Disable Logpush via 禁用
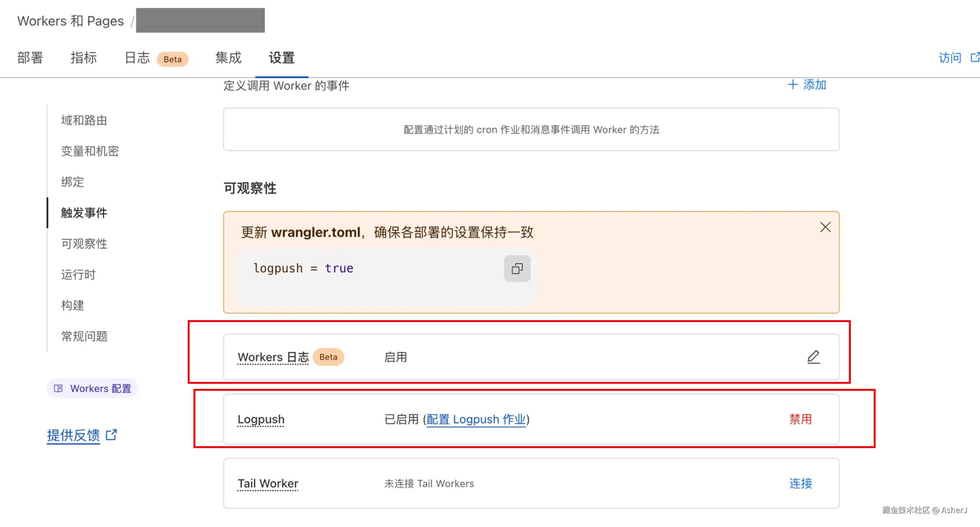980x527 pixels. pyautogui.click(x=801, y=419)
